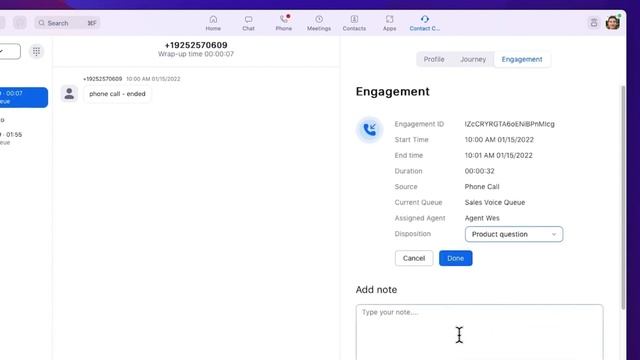Click the Duration value 00:00:32
The height and width of the screenshot is (360, 640).
480,171
